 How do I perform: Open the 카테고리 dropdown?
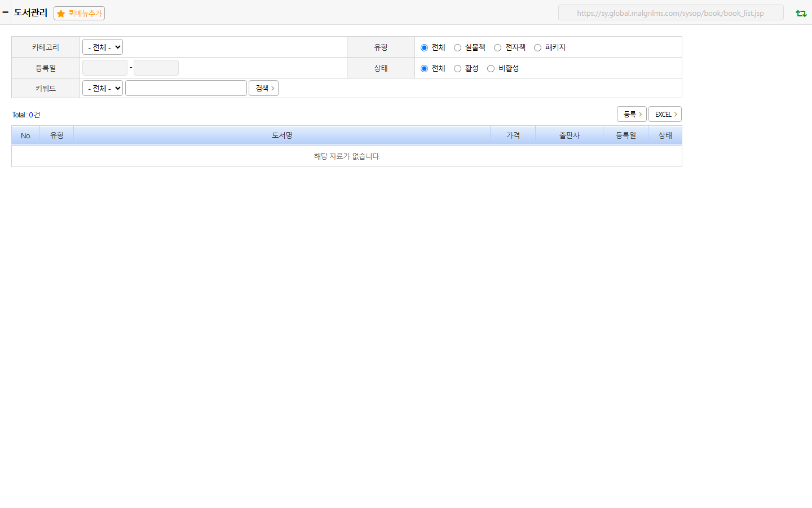pos(103,47)
